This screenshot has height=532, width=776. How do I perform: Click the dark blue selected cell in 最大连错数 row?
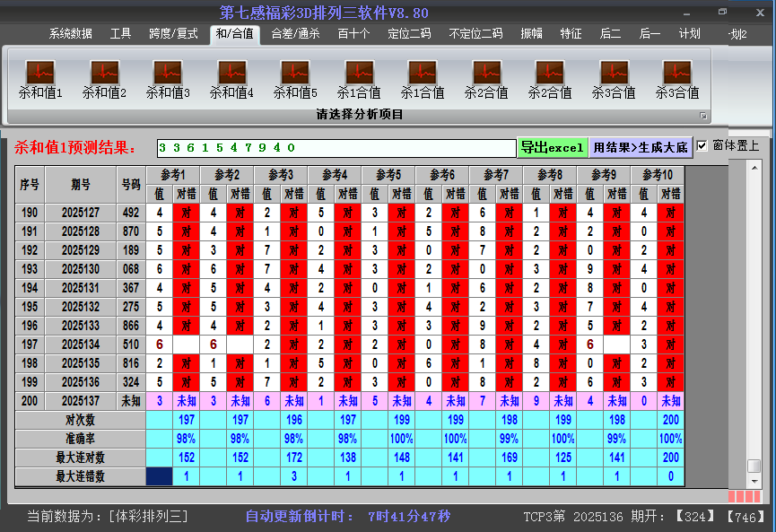(x=160, y=476)
